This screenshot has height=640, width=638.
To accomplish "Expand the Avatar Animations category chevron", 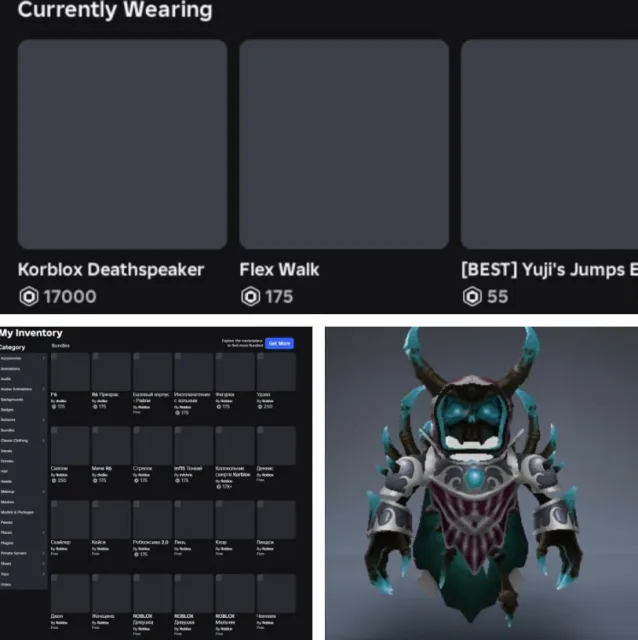I will coord(44,389).
